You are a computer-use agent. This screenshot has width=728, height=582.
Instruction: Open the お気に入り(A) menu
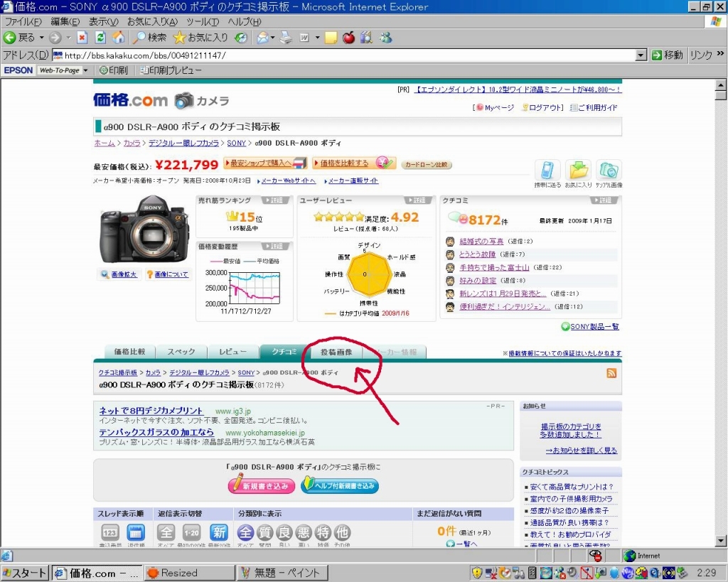click(152, 21)
